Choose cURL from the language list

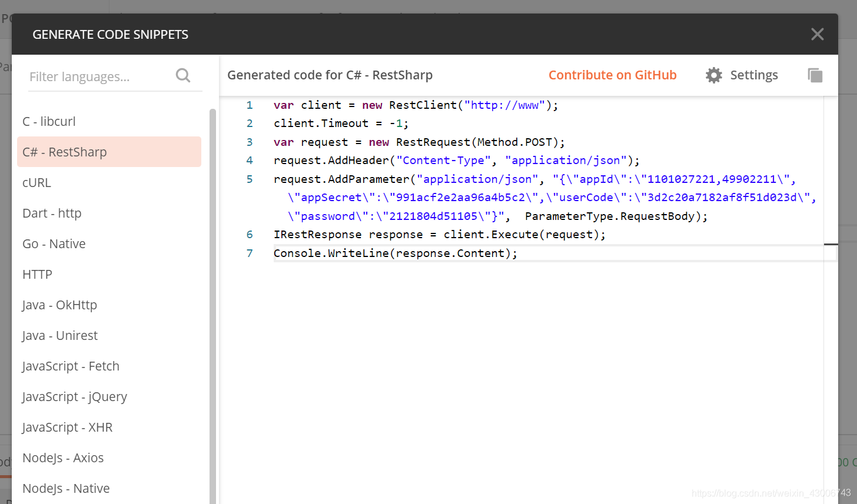click(37, 183)
